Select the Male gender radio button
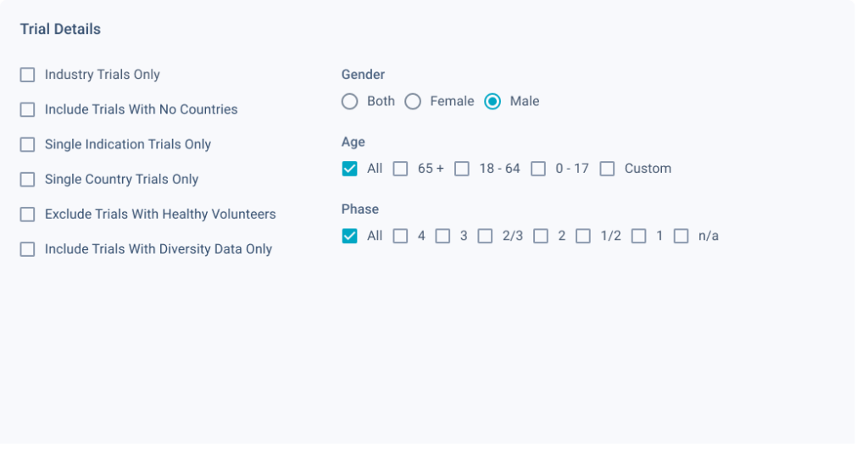Image resolution: width=868 pixels, height=457 pixels. pyautogui.click(x=492, y=102)
